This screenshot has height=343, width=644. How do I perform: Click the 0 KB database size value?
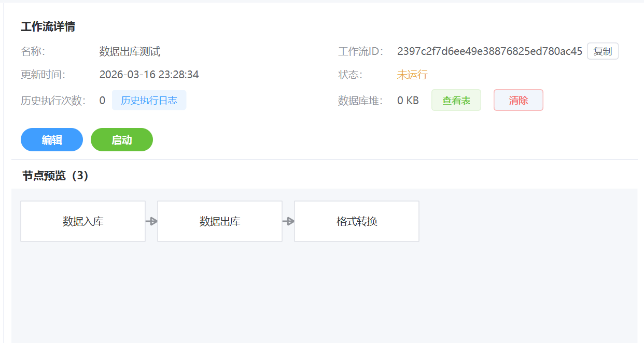pyautogui.click(x=408, y=101)
